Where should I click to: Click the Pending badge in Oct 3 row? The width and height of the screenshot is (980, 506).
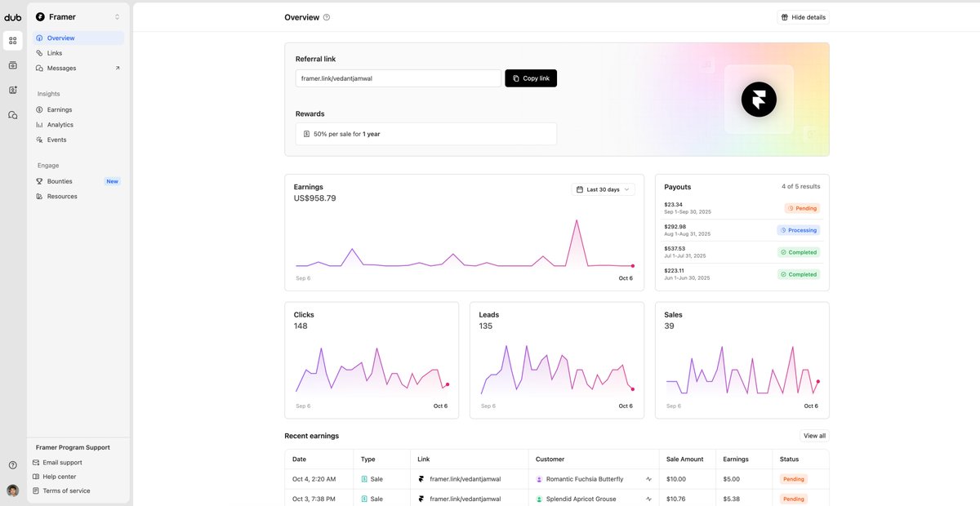(793, 499)
